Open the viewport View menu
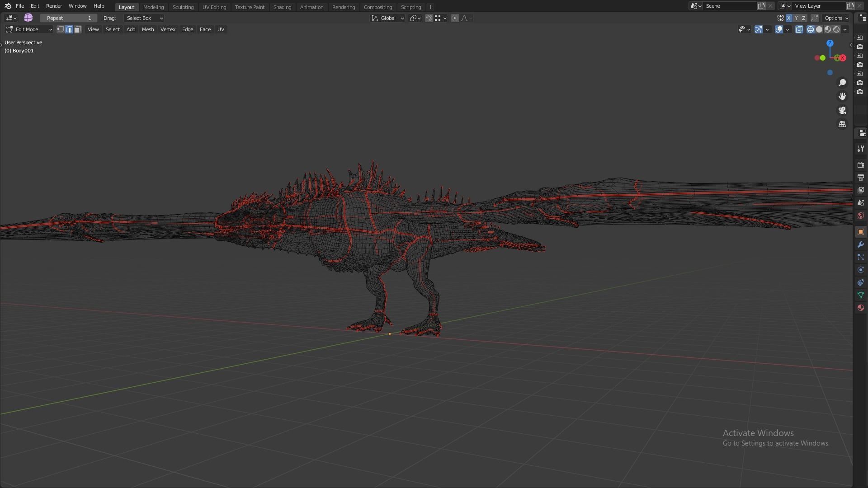Image resolution: width=868 pixels, height=488 pixels. [x=93, y=29]
